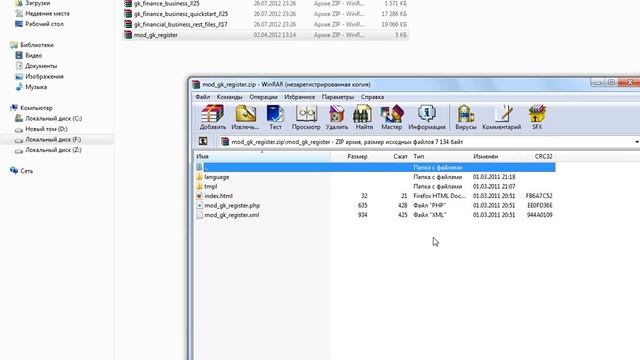Open Документы library in sidebar
Image resolution: width=640 pixels, height=360 pixels.
click(x=41, y=66)
